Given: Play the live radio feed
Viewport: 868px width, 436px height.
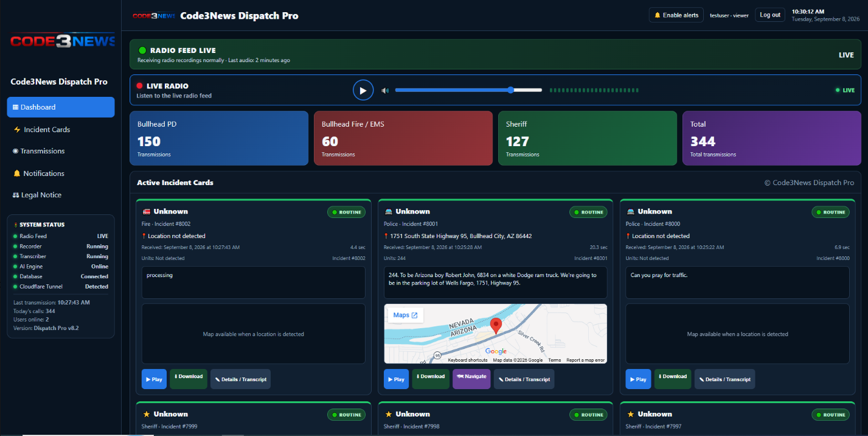Looking at the screenshot, I should [x=363, y=90].
